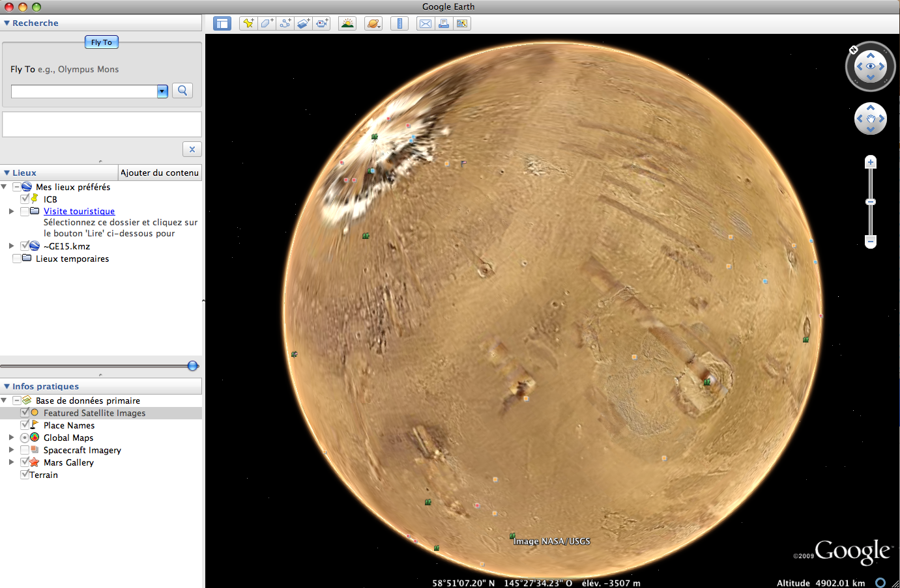Click the Print toolbar icon

(444, 23)
